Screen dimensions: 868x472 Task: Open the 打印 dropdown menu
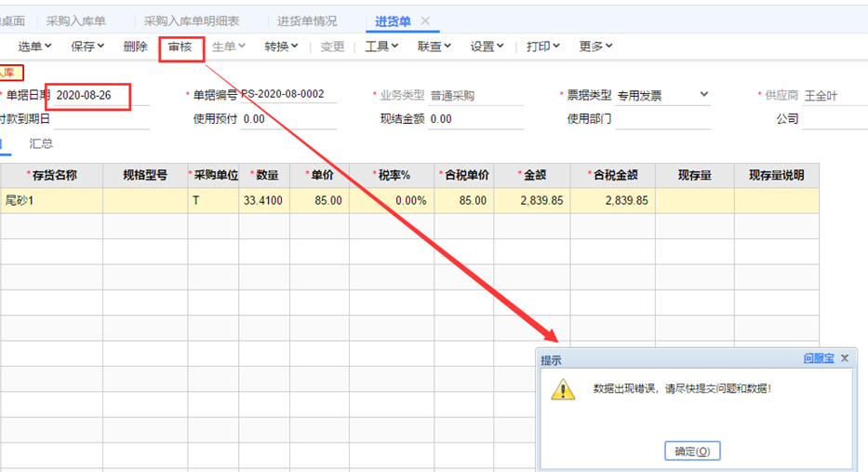coord(542,47)
